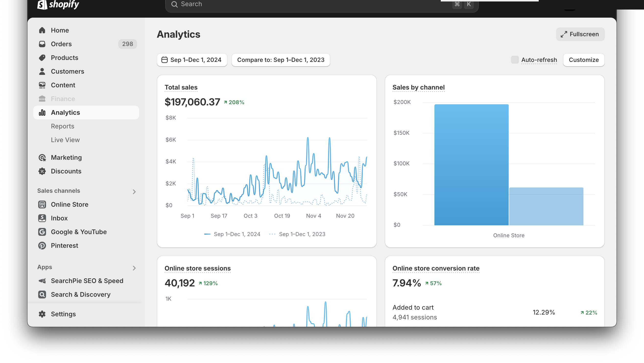The width and height of the screenshot is (644, 363).
Task: Click the Inbox channel icon
Action: coord(42,218)
